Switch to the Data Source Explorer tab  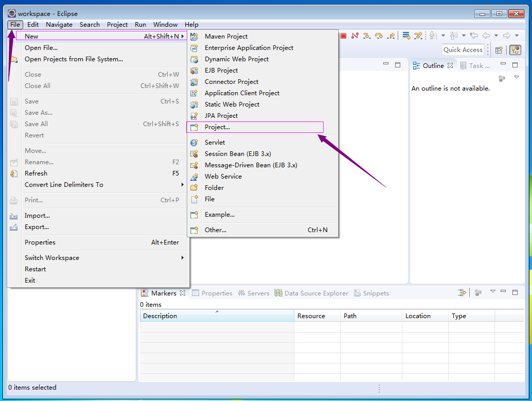pyautogui.click(x=311, y=293)
